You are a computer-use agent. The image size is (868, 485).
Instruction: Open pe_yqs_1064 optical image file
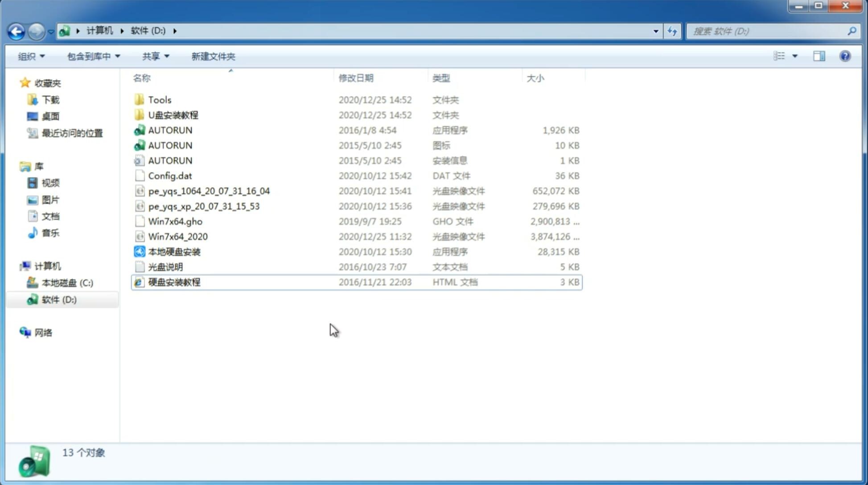(209, 191)
